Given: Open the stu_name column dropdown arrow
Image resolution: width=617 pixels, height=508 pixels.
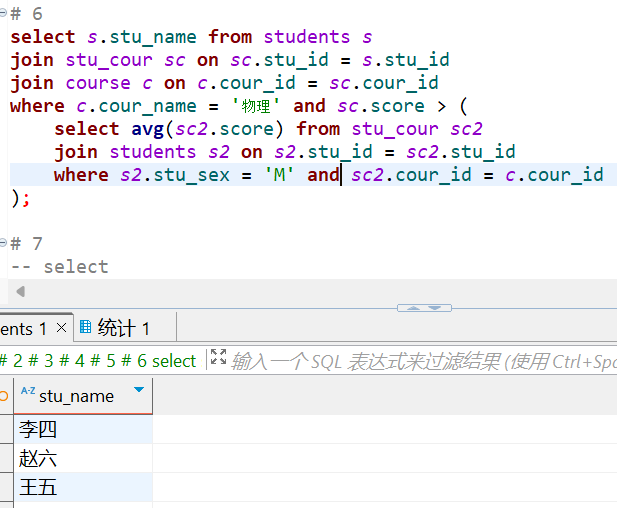Looking at the screenshot, I should pos(138,391).
